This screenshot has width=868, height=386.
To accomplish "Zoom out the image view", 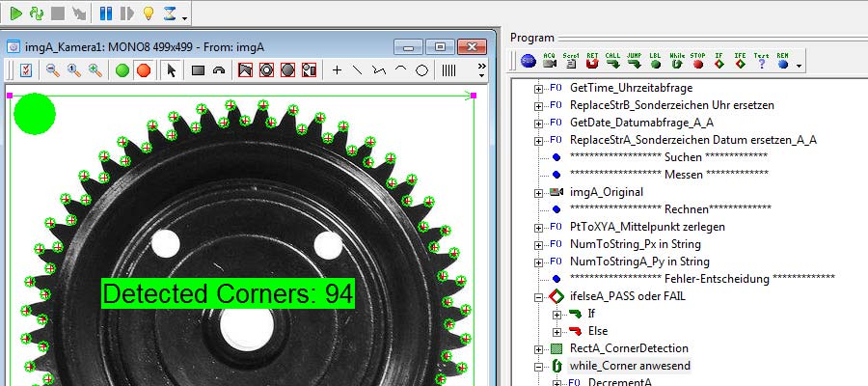I will [x=53, y=70].
